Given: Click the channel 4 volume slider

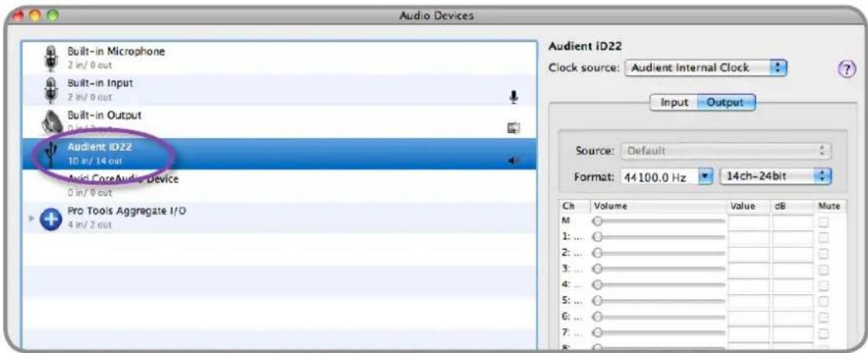Looking at the screenshot, I should click(658, 284).
